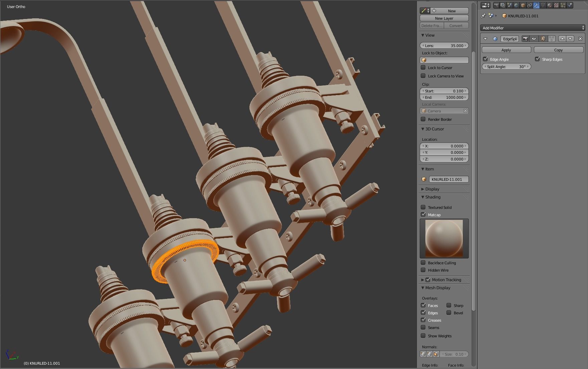
Task: Toggle the pin icon in properties header
Action: (x=483, y=16)
